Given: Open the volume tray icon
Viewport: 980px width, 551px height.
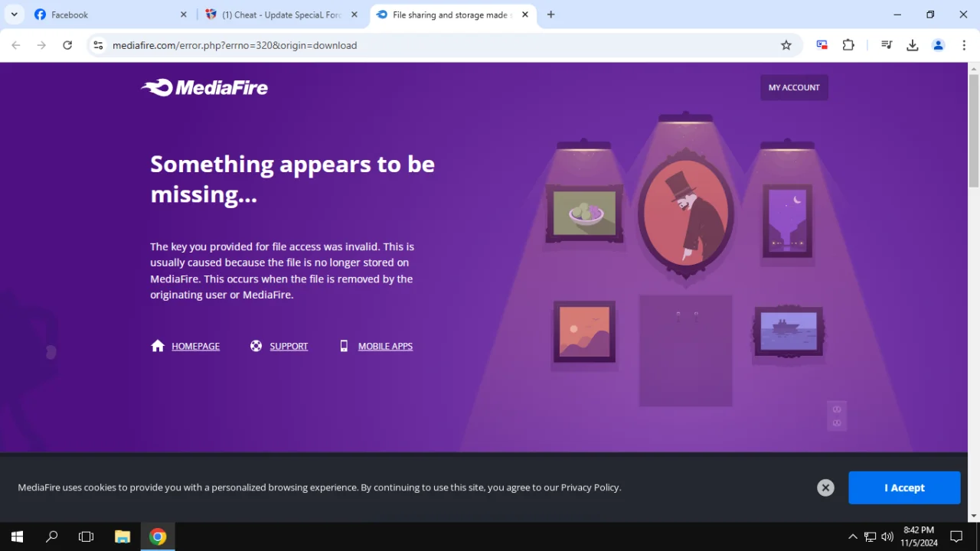Looking at the screenshot, I should (x=887, y=536).
